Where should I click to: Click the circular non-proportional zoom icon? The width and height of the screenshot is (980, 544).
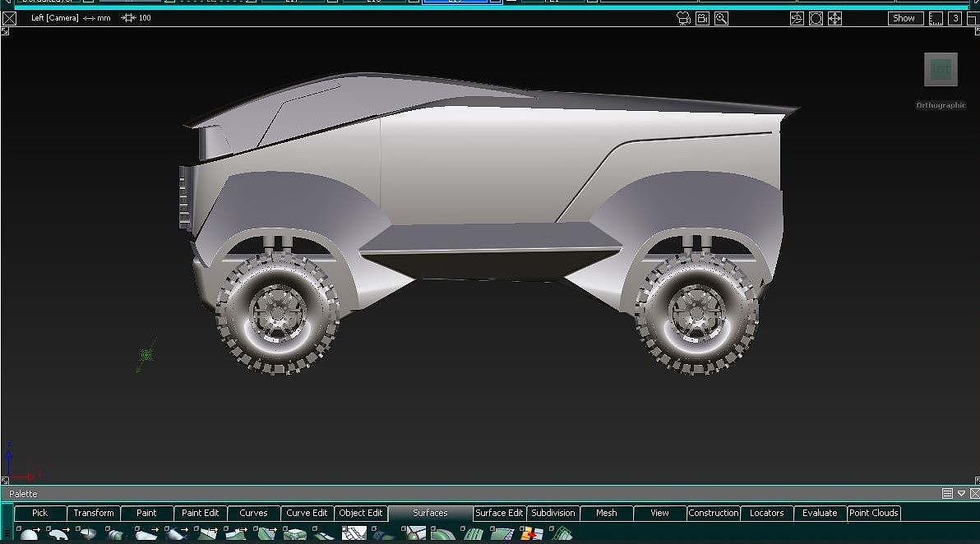(816, 18)
